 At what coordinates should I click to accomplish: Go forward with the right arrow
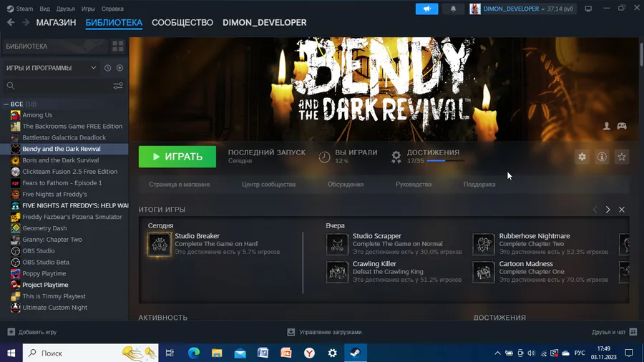(26, 22)
